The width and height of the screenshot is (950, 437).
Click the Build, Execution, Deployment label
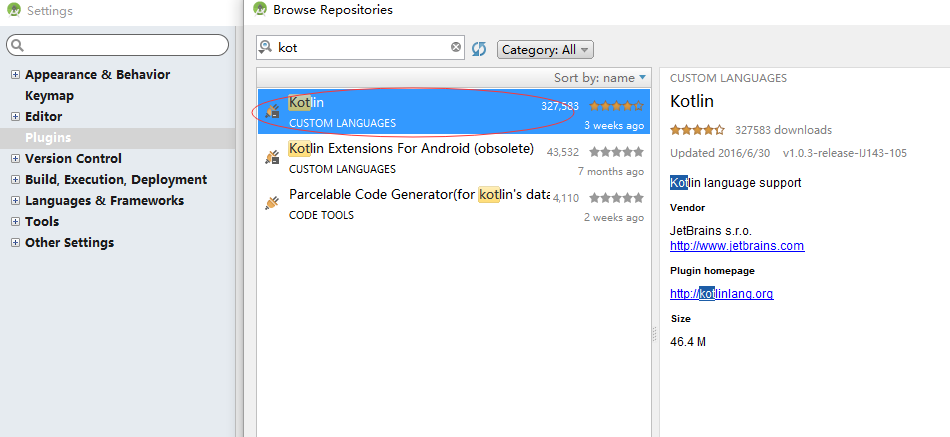[x=116, y=179]
